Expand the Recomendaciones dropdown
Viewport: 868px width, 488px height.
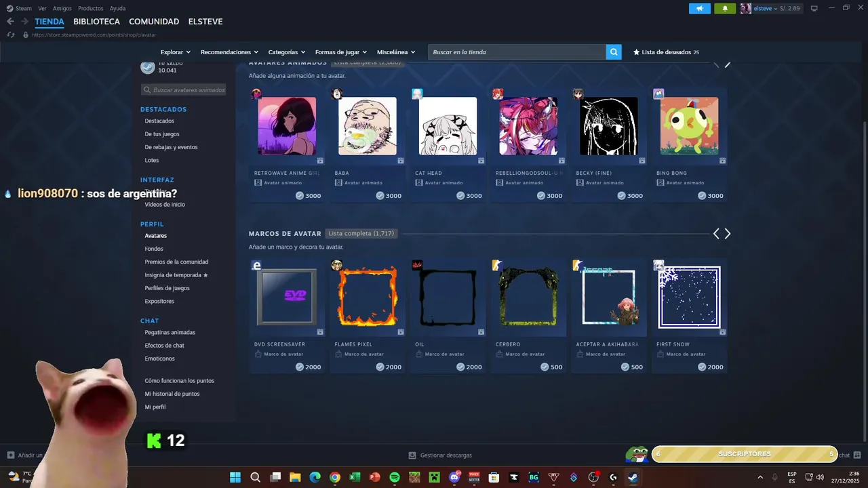pyautogui.click(x=229, y=52)
